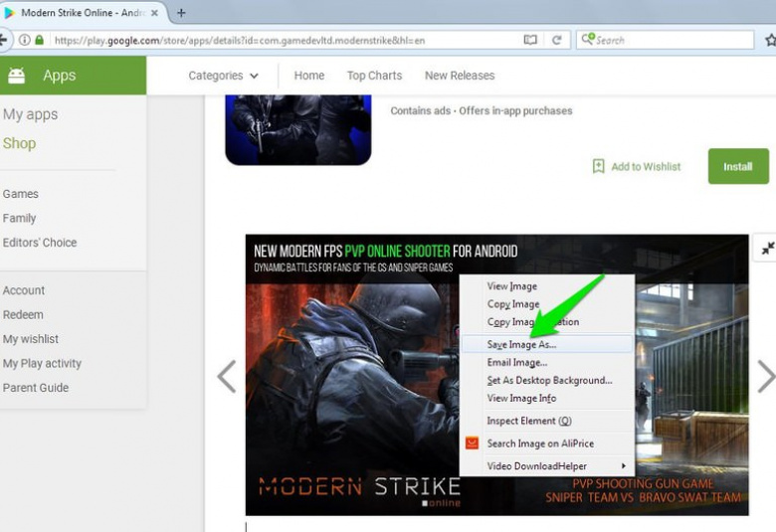Click the green Install button
This screenshot has height=532, width=776.
[738, 166]
